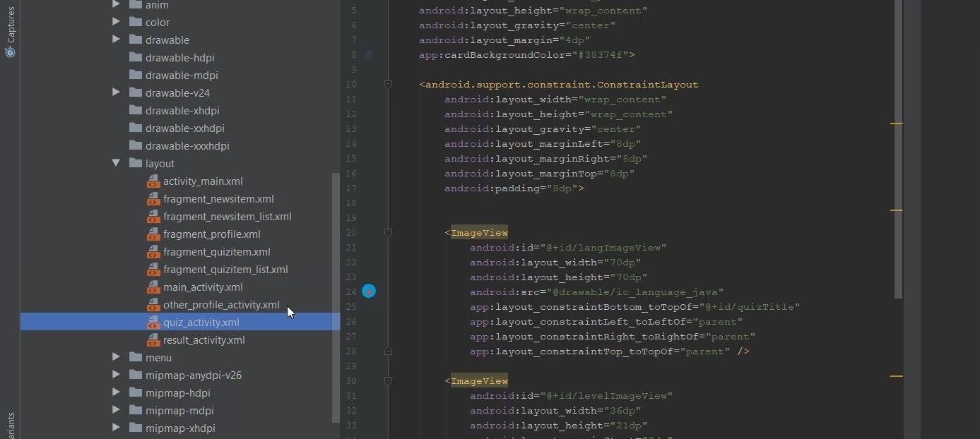Click the Captures tool window icon
Viewport: 980px width, 439px height.
pyautogui.click(x=10, y=52)
